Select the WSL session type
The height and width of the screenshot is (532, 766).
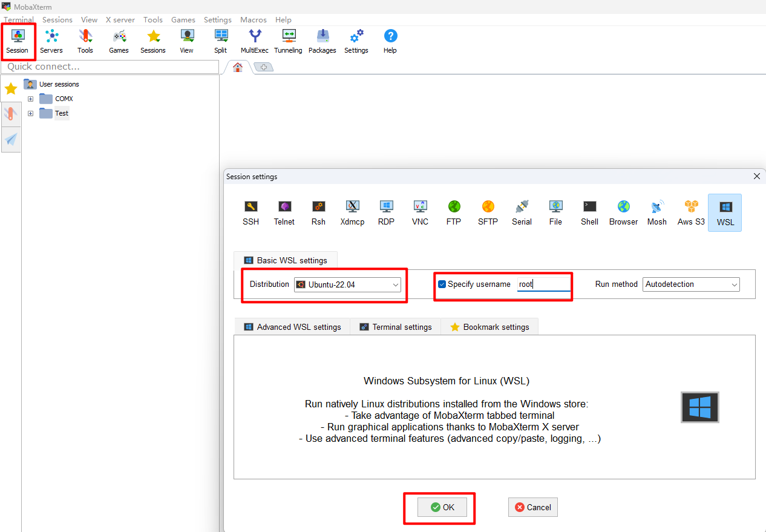tap(725, 213)
